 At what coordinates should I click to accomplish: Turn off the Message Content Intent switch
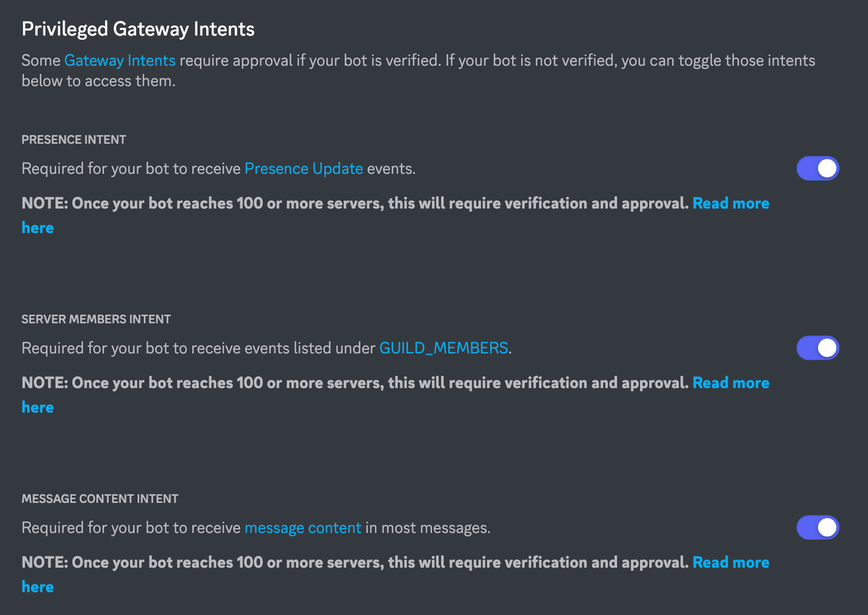coord(817,527)
